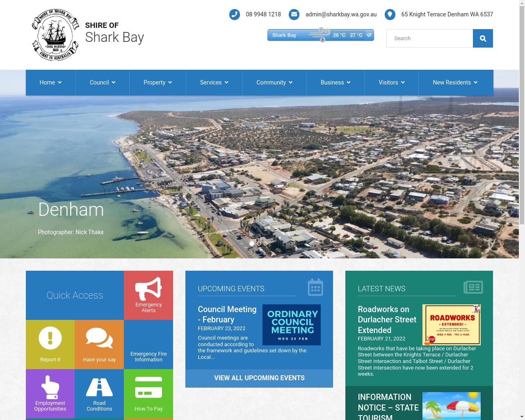Screen dimensions: 525x420
Task: Open the Community menu item
Action: tap(274, 82)
